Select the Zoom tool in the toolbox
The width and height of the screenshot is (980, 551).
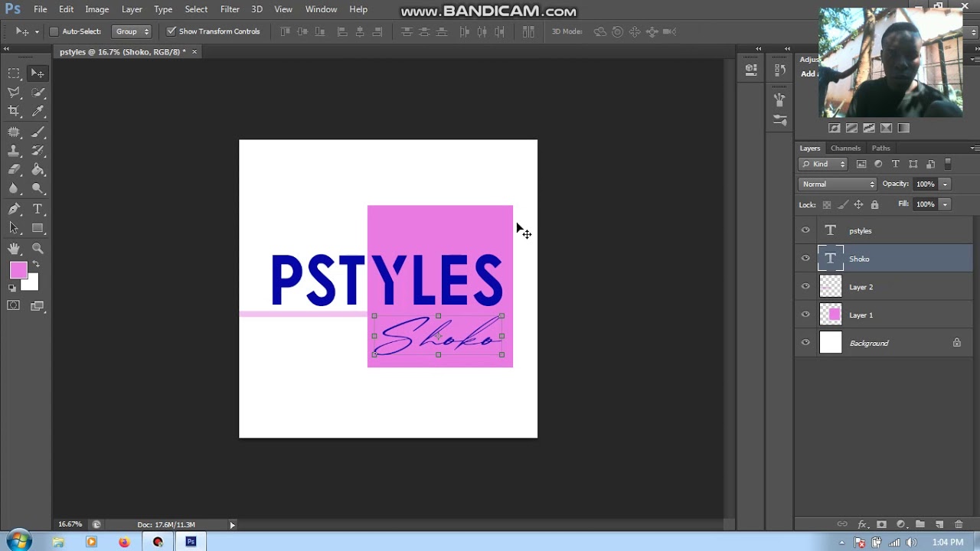pos(38,249)
